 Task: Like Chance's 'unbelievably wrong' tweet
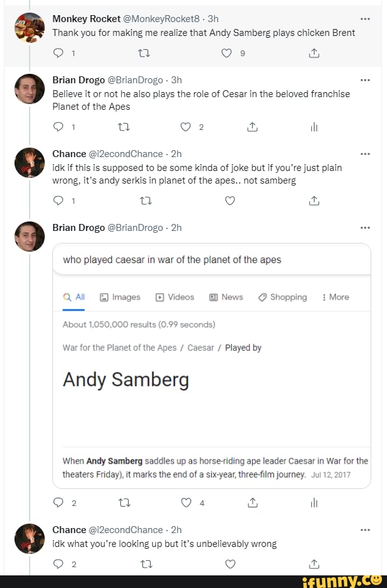coord(230,564)
